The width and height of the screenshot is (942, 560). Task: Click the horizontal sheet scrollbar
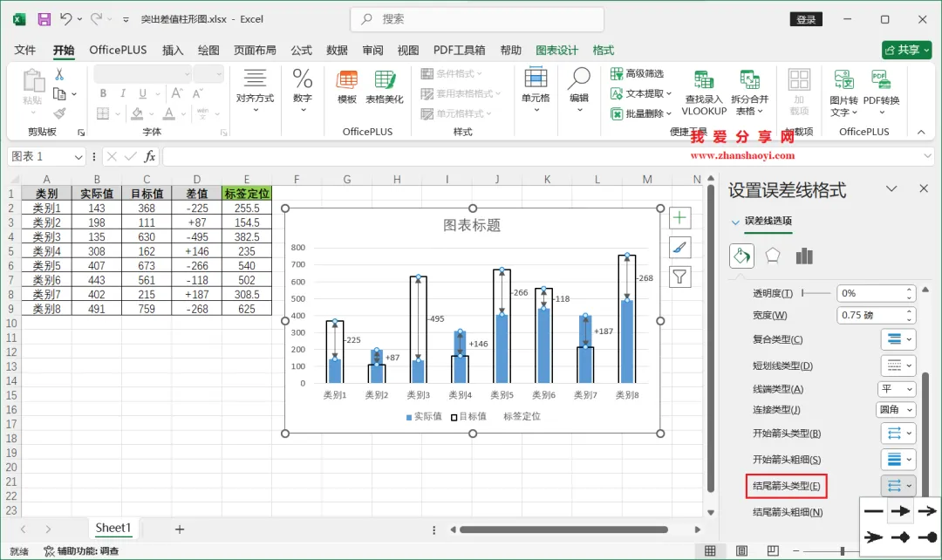(563, 529)
